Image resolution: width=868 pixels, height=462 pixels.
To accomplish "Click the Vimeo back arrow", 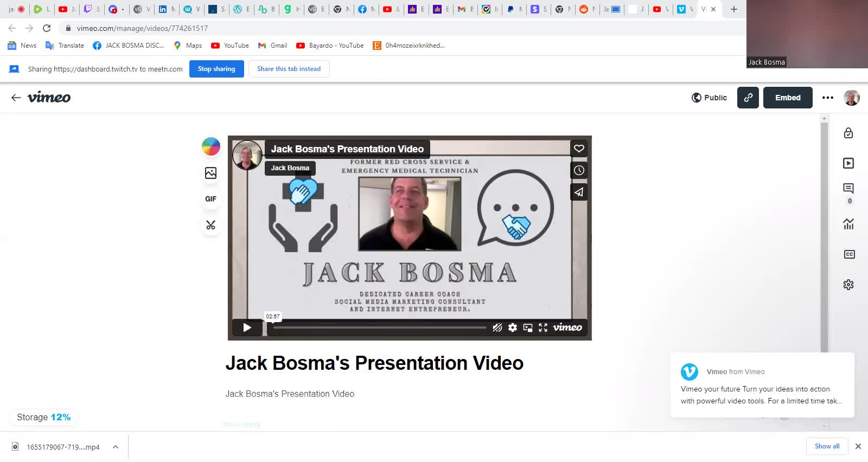I will [x=16, y=98].
